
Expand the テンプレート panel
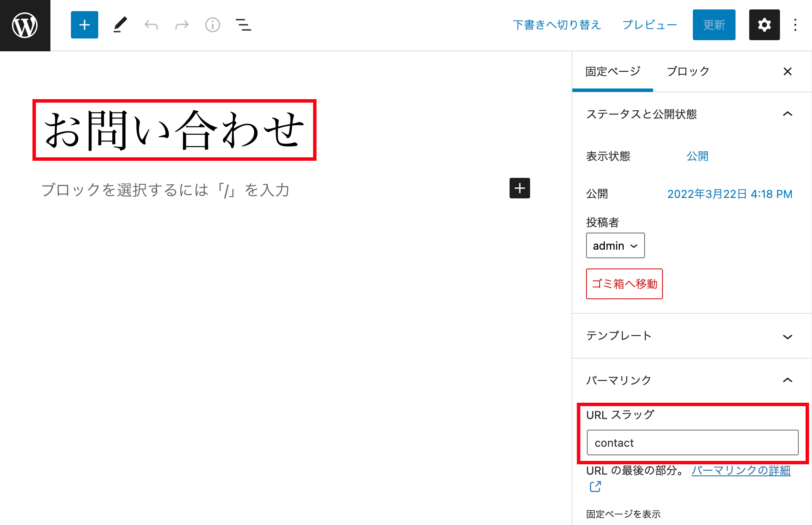pos(692,336)
